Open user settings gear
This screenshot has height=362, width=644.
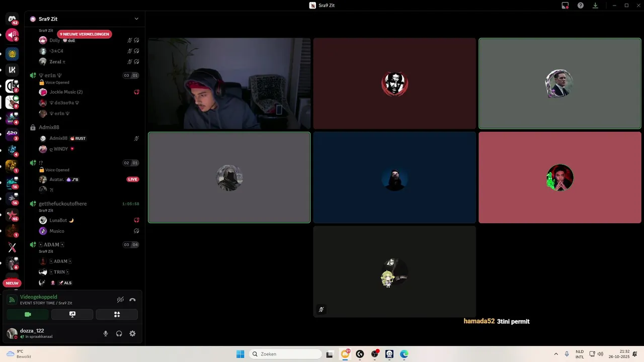coord(132,333)
